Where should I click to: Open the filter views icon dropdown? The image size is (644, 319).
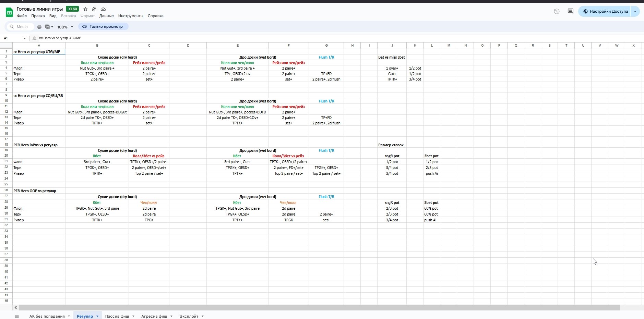(49, 27)
